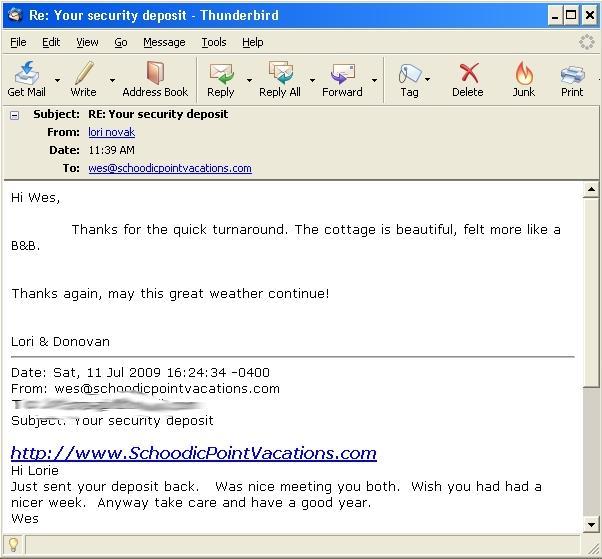Click the line Thanks again, may this great weather continue!
The image size is (602, 559).
click(x=170, y=294)
